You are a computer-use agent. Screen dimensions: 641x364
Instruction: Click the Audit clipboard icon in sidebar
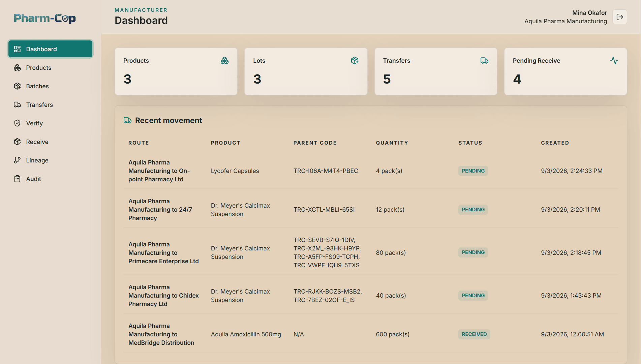click(x=17, y=179)
